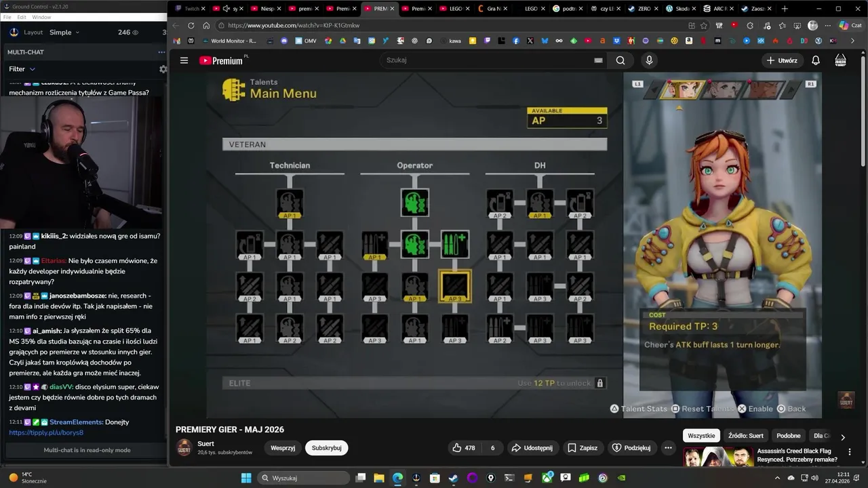The height and width of the screenshot is (488, 868).
Task: Click the browser address bar URL
Action: pos(294,26)
